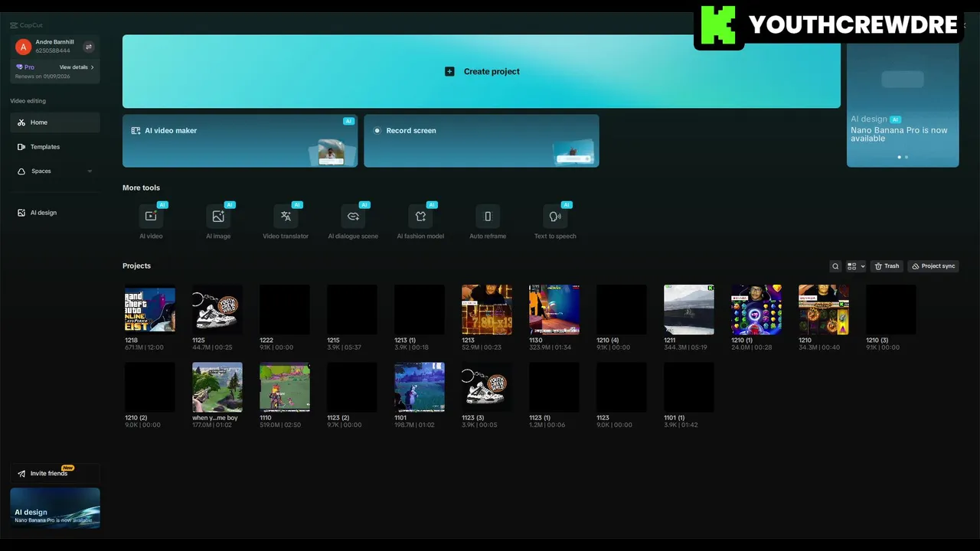Open Spaces in the sidebar
The width and height of the screenshot is (980, 551).
55,171
